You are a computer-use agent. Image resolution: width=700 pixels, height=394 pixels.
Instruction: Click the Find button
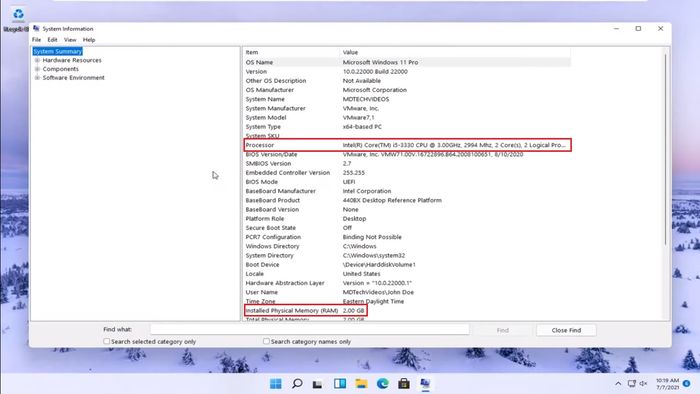click(x=503, y=330)
